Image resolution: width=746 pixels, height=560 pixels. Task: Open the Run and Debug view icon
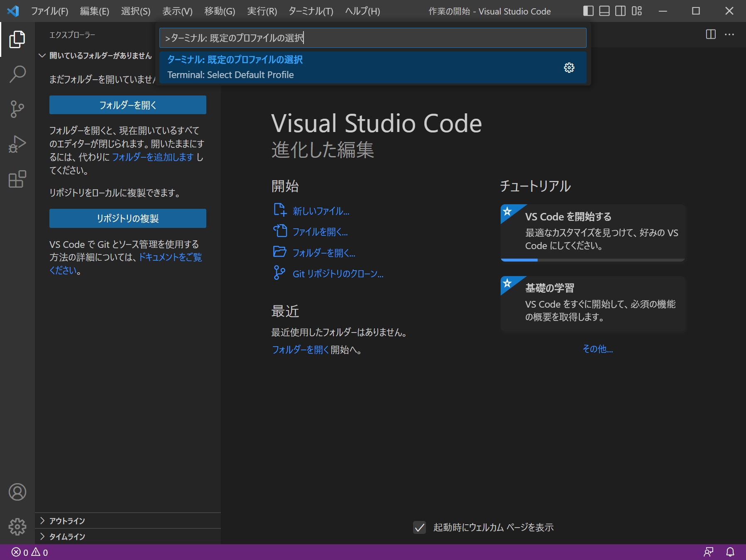(x=17, y=144)
